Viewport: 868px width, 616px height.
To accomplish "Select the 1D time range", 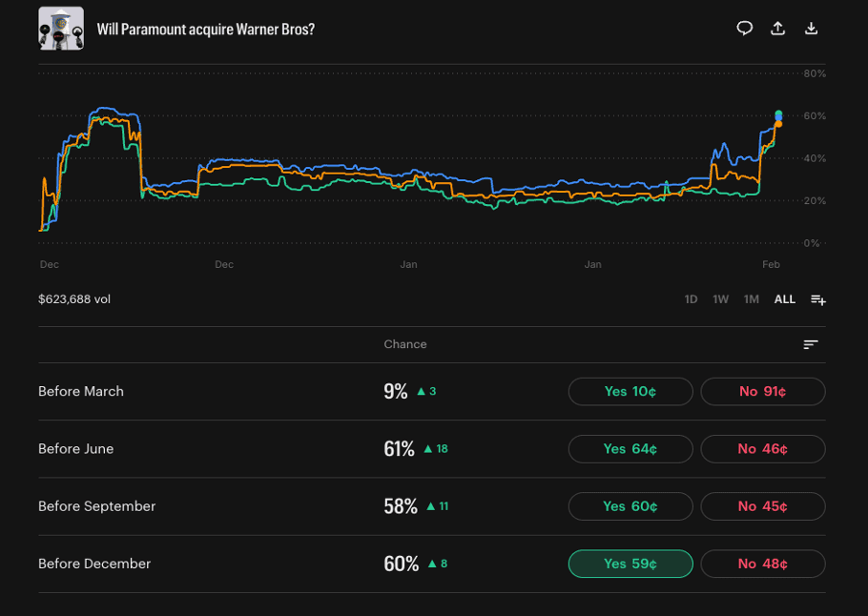I will (x=691, y=299).
